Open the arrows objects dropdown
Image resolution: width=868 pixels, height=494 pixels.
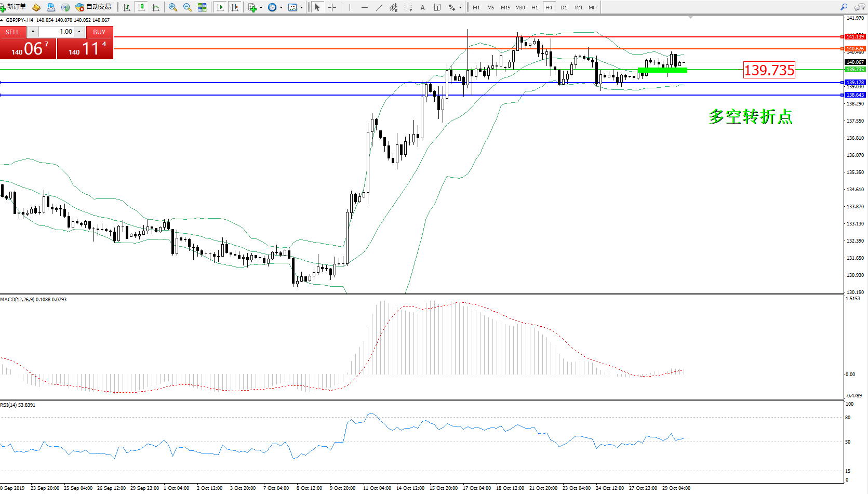coord(460,7)
